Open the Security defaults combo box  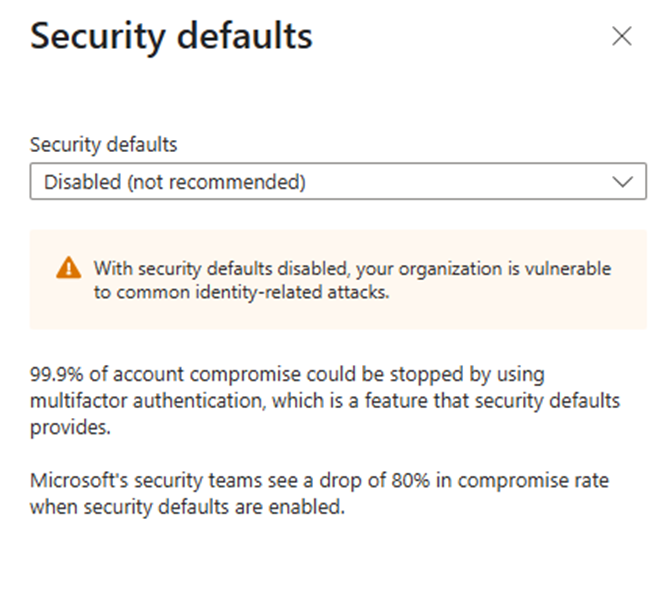[338, 181]
